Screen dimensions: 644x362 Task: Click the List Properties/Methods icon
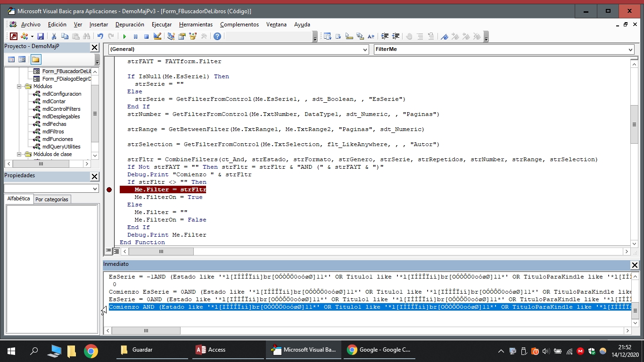(x=327, y=36)
